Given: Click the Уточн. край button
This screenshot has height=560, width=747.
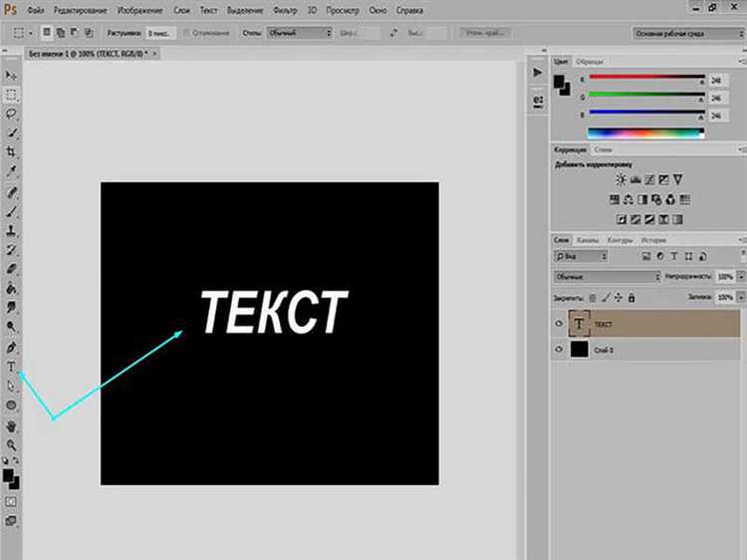Looking at the screenshot, I should click(x=484, y=33).
